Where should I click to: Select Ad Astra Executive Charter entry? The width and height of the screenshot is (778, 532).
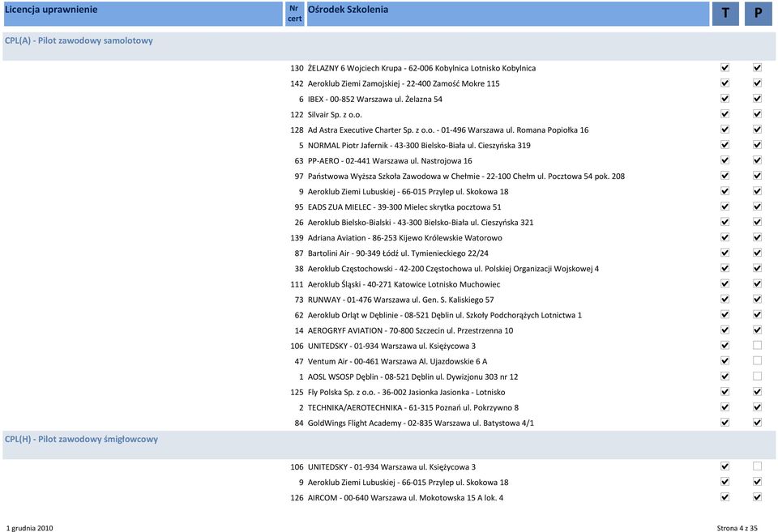[x=448, y=130]
